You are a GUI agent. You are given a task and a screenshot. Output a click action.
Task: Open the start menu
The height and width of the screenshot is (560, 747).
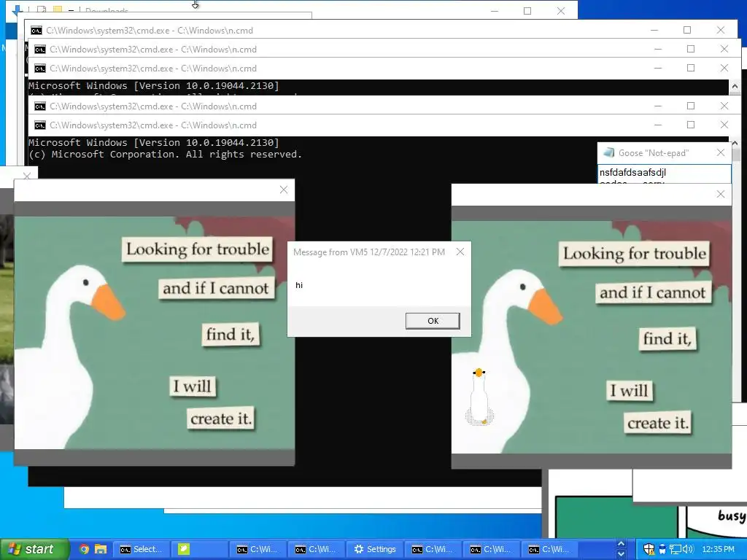point(34,549)
